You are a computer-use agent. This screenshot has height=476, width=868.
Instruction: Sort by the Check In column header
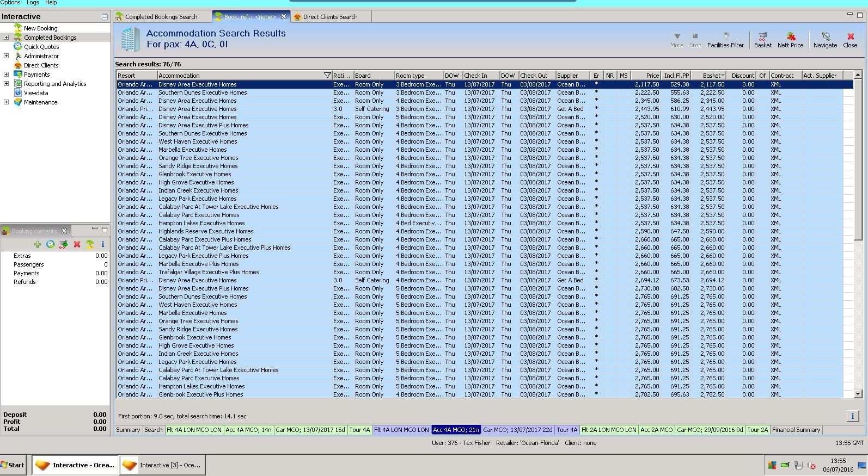point(481,76)
